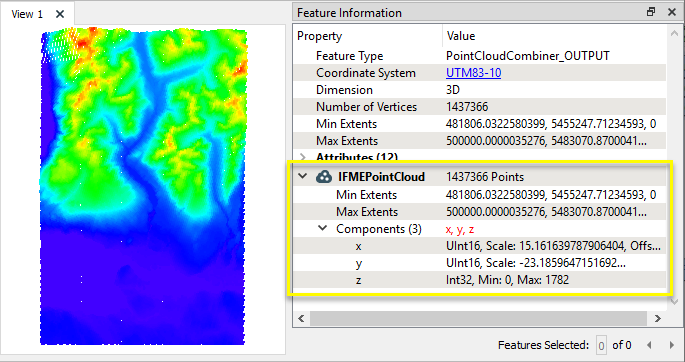The height and width of the screenshot is (362, 685).
Task: Select the x component row
Action: click(x=479, y=246)
